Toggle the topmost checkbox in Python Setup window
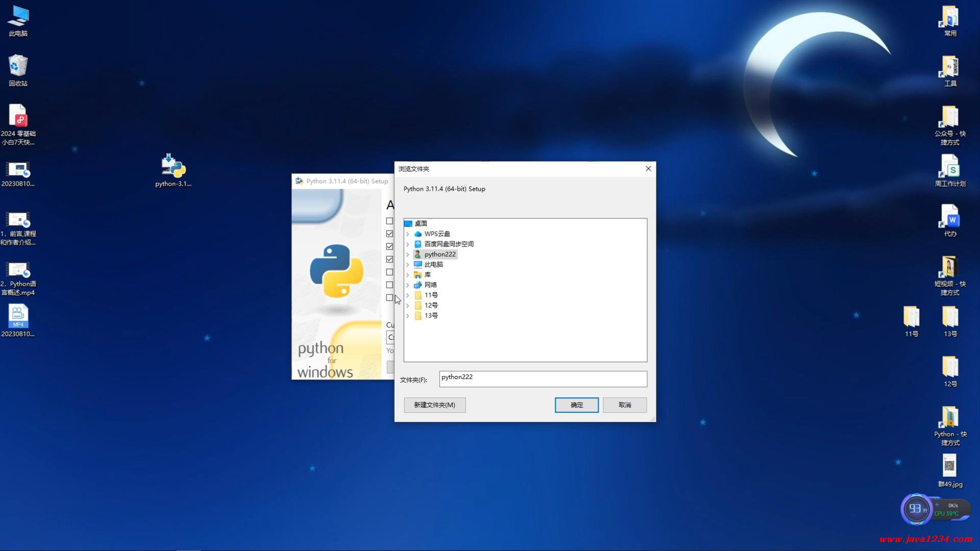This screenshot has width=980, height=551. [x=389, y=221]
